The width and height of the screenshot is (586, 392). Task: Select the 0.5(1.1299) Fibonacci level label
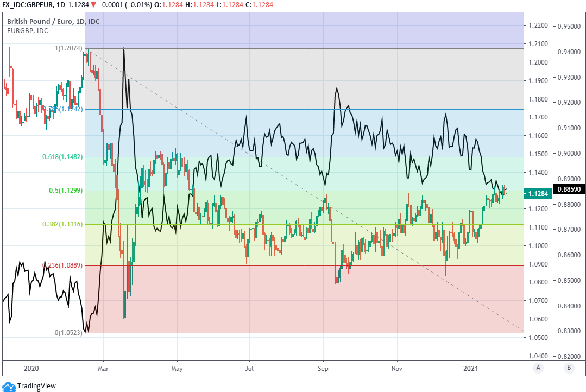(x=64, y=191)
